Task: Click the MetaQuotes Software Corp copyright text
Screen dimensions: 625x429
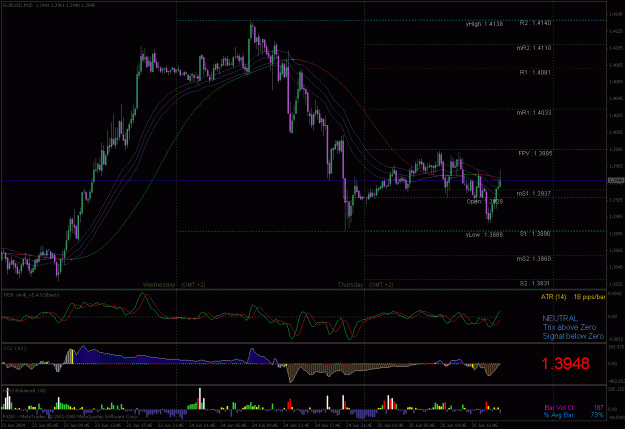Action: 70,416
